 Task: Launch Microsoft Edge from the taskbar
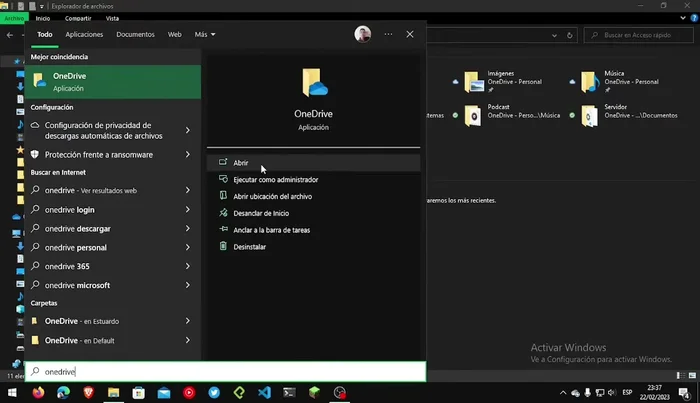coord(63,392)
